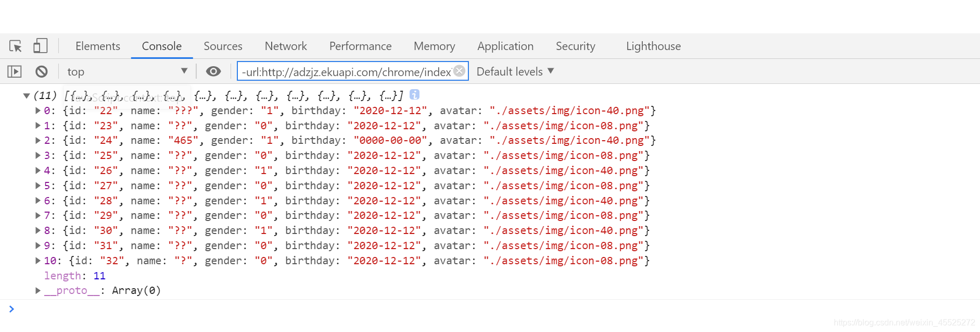This screenshot has height=332, width=980.
Task: Click the blue array info badge
Action: click(414, 94)
